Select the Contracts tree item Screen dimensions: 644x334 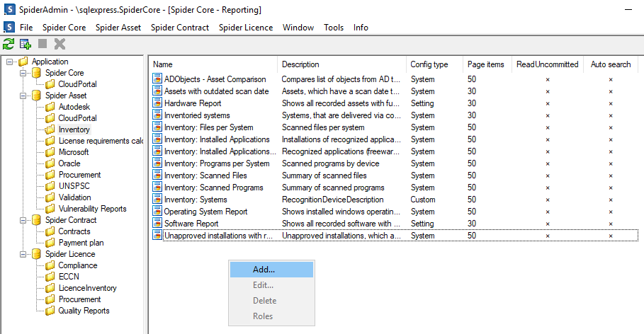click(x=74, y=231)
